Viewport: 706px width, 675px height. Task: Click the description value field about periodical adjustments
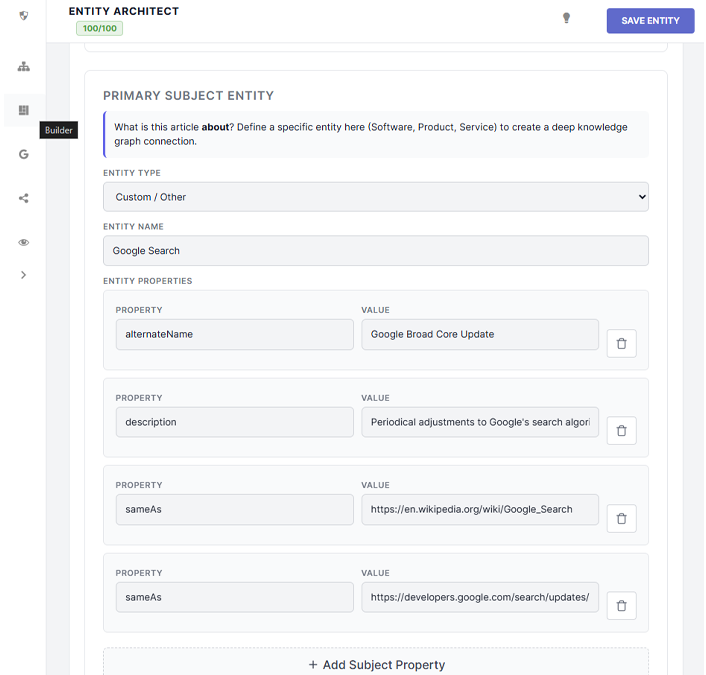pyautogui.click(x=479, y=422)
